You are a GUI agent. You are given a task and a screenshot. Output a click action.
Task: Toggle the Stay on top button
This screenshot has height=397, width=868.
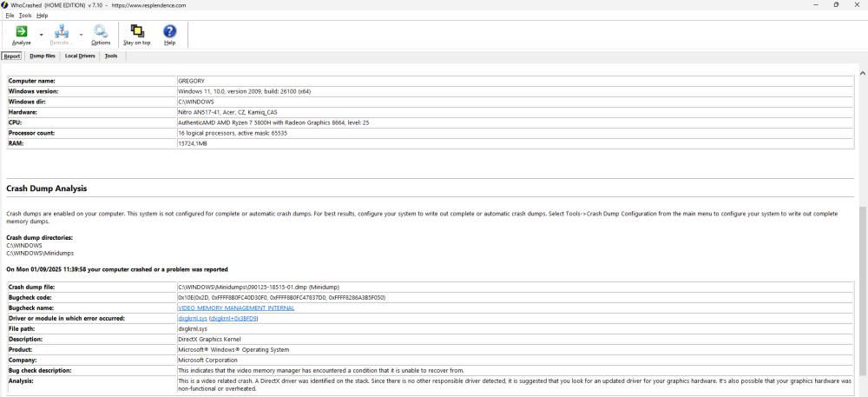pos(137,35)
